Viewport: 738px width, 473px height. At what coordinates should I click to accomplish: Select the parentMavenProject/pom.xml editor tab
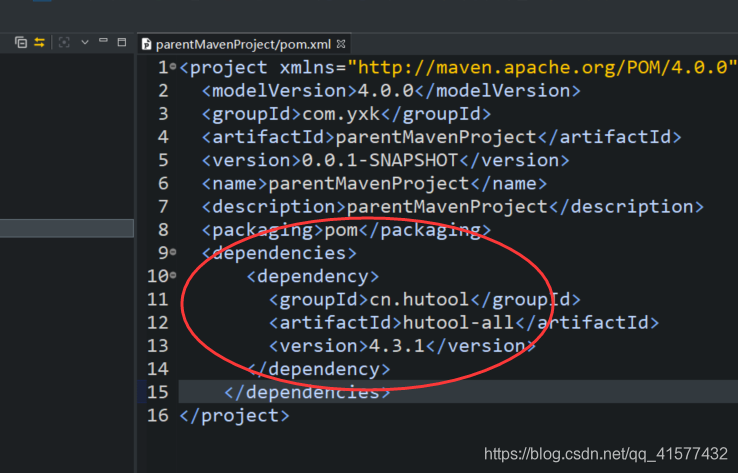[243, 44]
